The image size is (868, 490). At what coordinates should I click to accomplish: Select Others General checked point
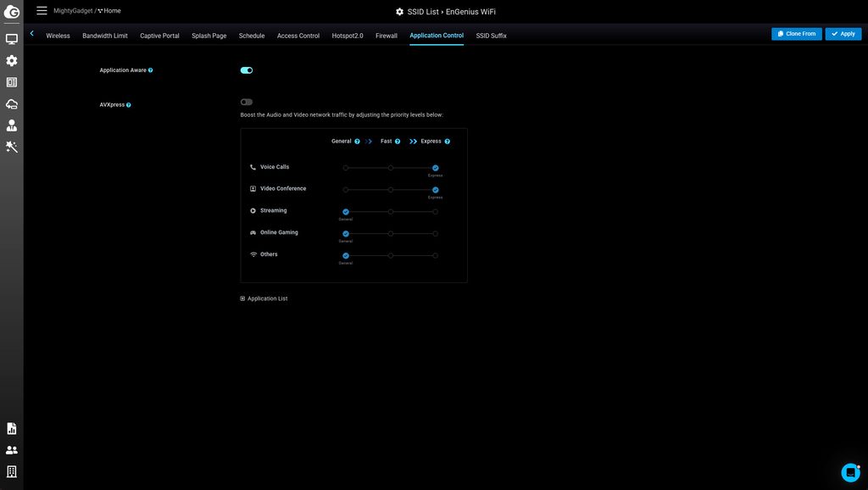click(346, 256)
